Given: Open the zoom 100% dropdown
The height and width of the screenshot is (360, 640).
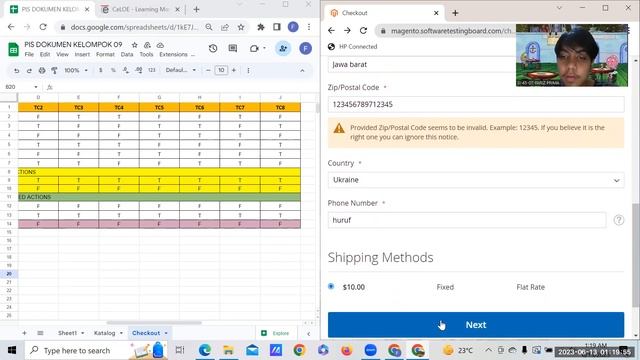Looking at the screenshot, I should coord(76,70).
